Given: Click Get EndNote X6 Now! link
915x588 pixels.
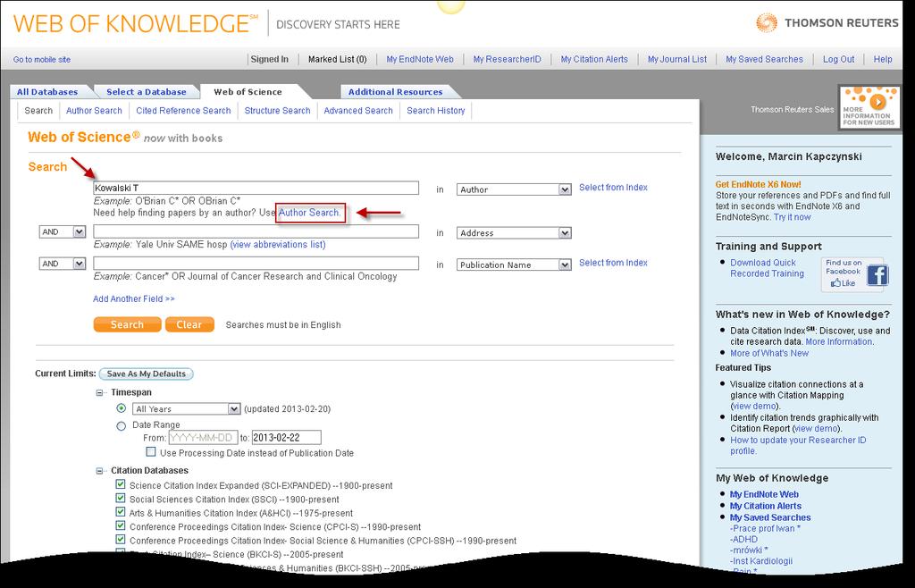Looking at the screenshot, I should 759,184.
